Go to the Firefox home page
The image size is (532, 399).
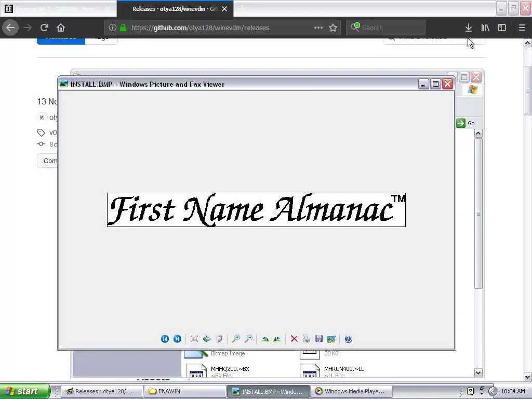[61, 28]
